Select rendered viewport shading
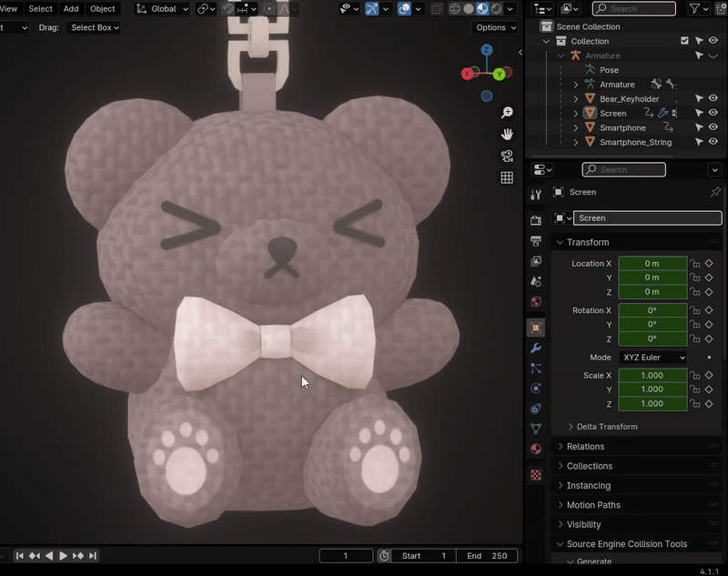The image size is (728, 576). (x=496, y=9)
